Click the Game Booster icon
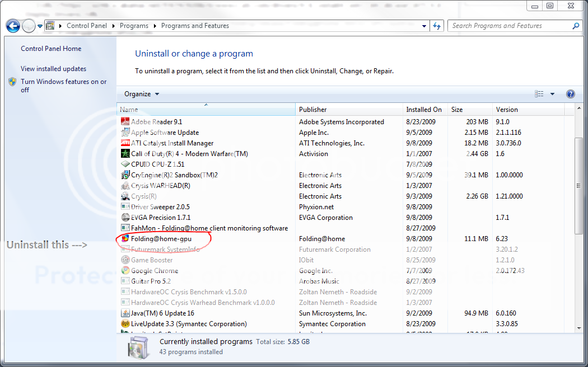 pos(125,260)
